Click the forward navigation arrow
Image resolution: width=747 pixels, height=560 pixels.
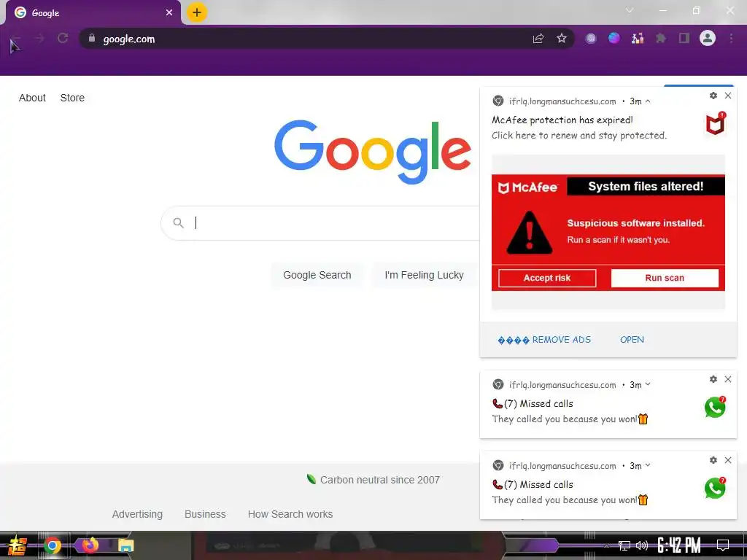[x=39, y=39]
